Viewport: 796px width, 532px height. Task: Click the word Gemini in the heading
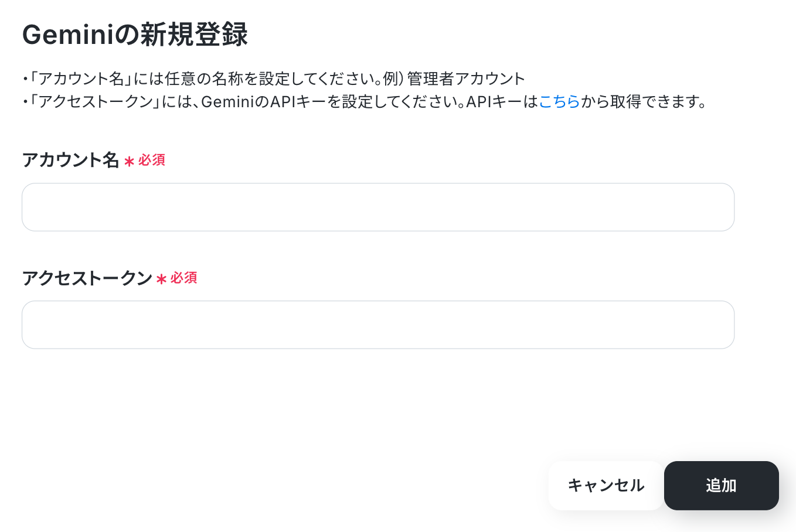coord(67,35)
